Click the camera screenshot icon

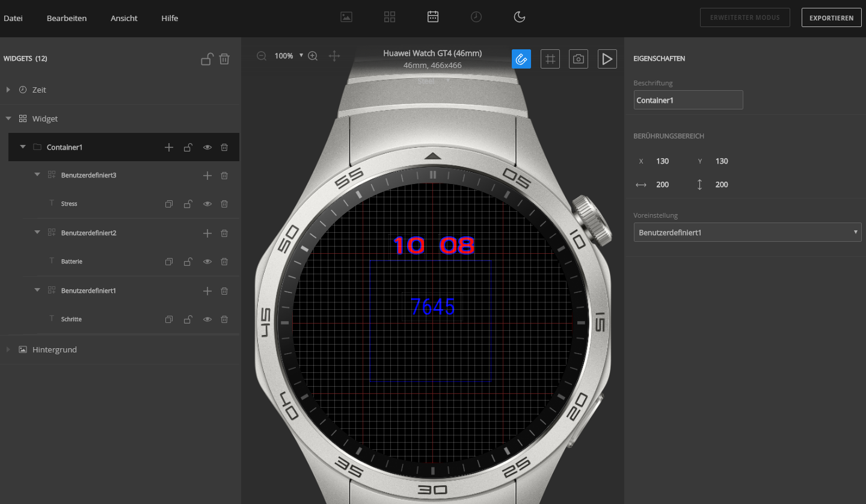[578, 59]
